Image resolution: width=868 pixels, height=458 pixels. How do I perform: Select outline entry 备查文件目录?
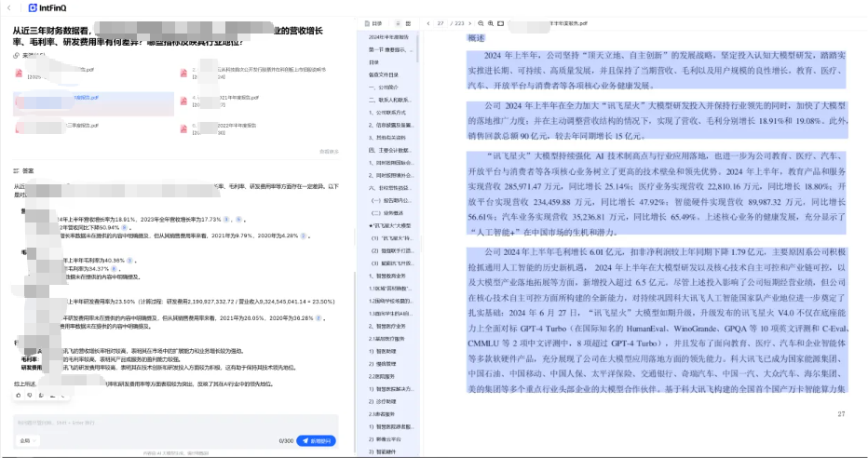tap(384, 74)
